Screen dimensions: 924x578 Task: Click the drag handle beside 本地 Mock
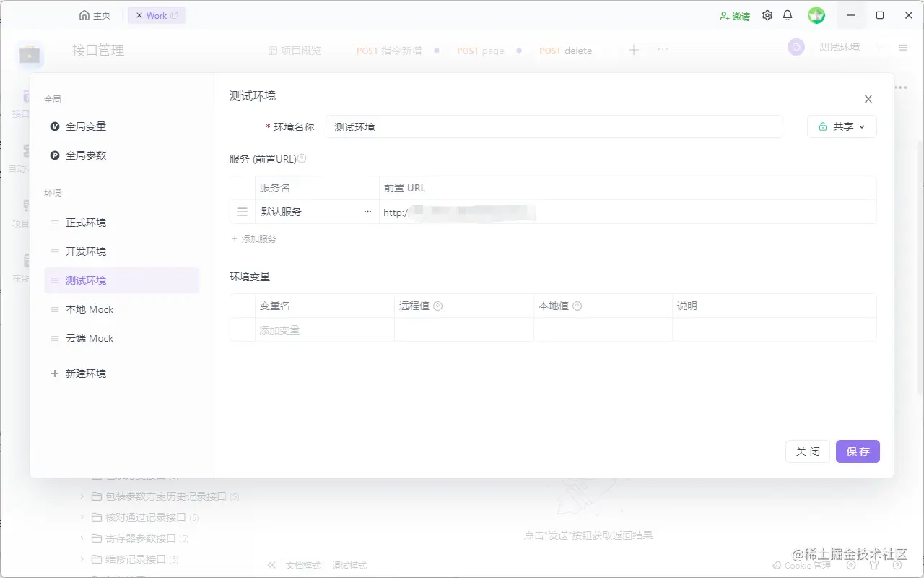[55, 309]
